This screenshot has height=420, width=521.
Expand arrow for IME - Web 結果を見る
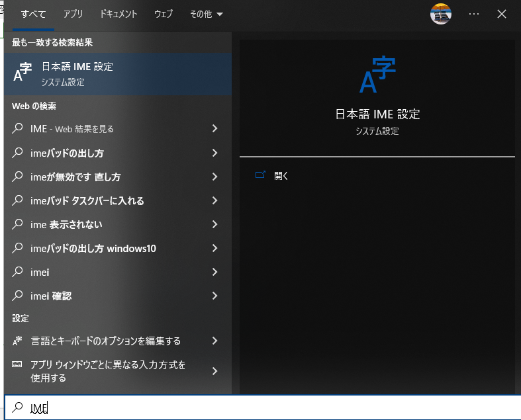214,128
